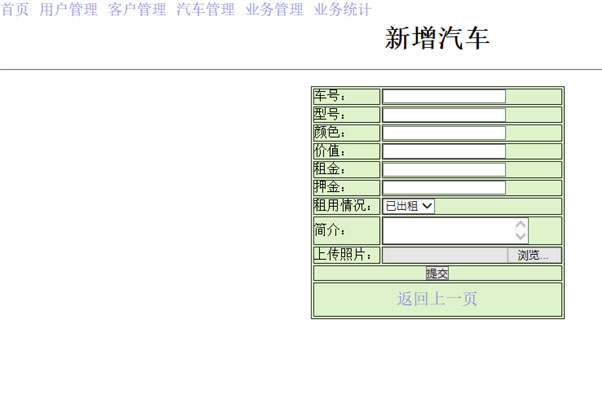Submit the form with the 提交 button

tap(437, 273)
